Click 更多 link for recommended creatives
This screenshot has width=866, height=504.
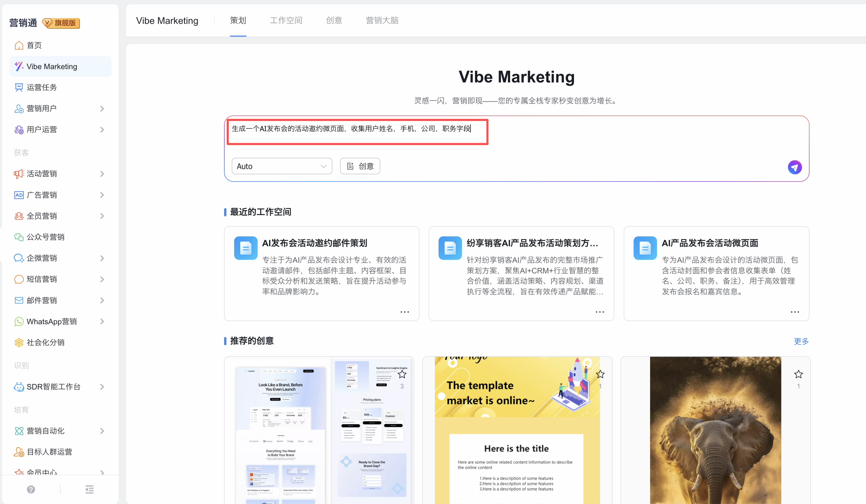point(801,341)
